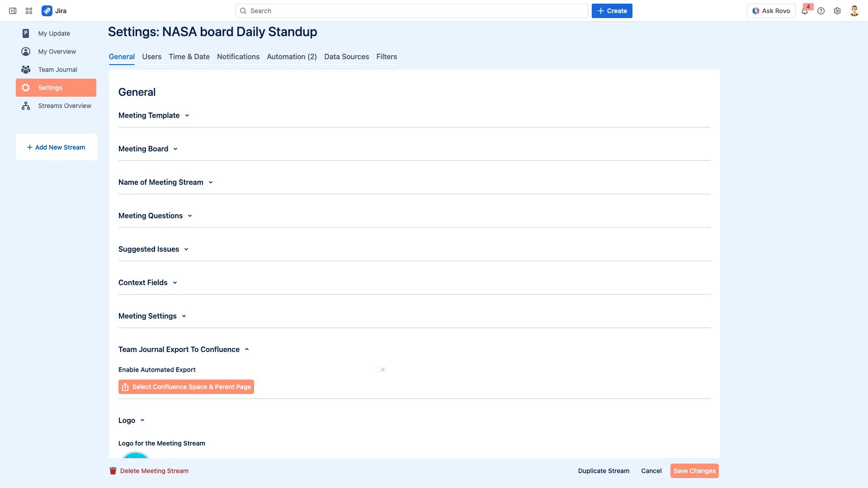Open Streams Overview in the sidebar
Screen dimensions: 868x488
point(64,106)
